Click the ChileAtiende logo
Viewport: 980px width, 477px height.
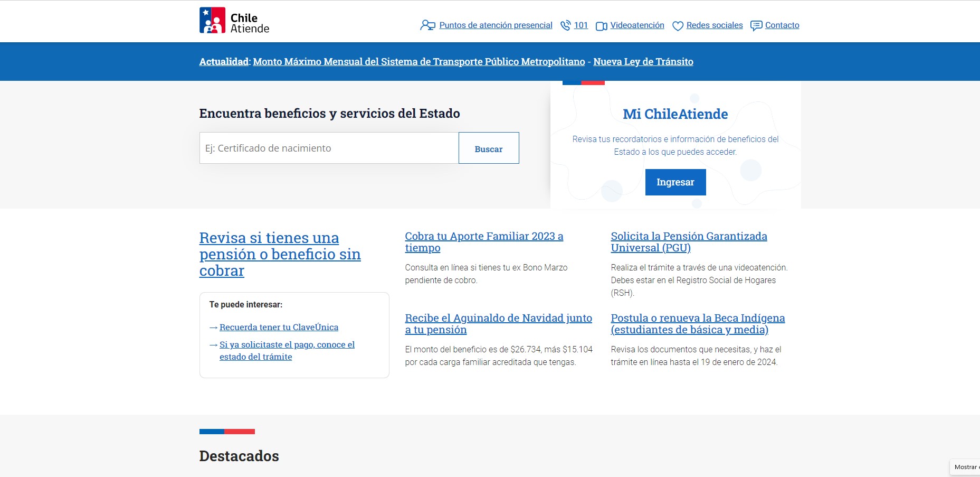(234, 21)
